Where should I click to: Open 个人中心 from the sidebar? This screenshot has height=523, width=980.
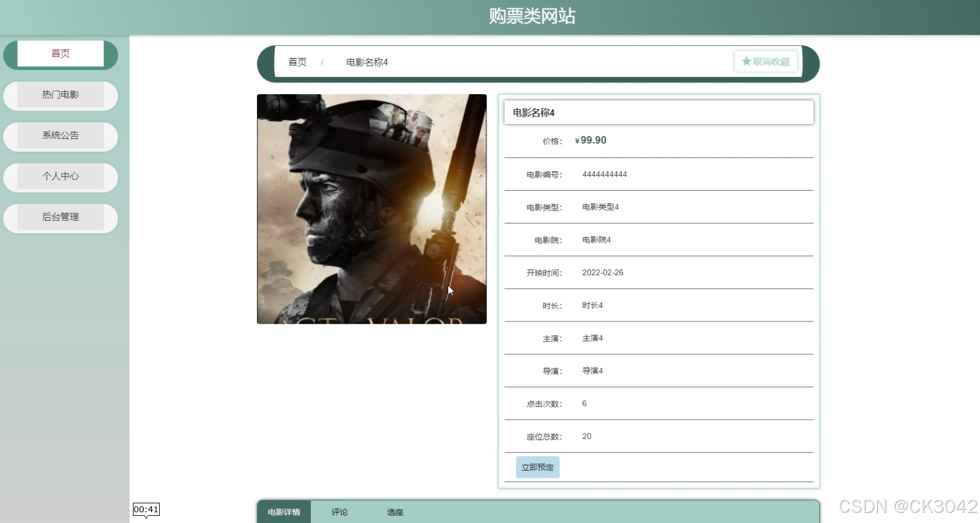[60, 177]
